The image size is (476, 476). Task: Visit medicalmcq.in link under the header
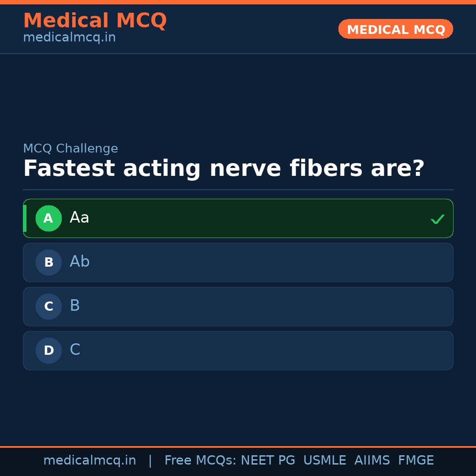tap(69, 38)
